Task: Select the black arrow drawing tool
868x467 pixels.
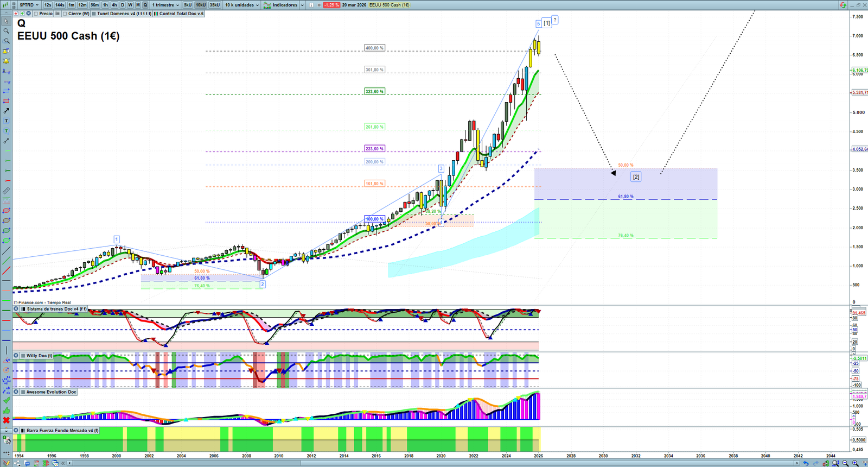Action: click(x=6, y=111)
